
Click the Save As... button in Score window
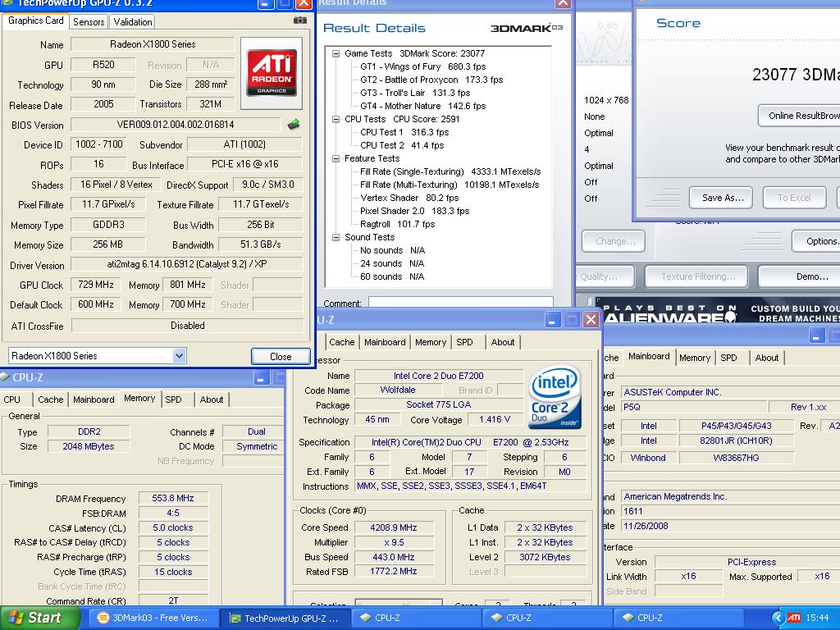723,198
